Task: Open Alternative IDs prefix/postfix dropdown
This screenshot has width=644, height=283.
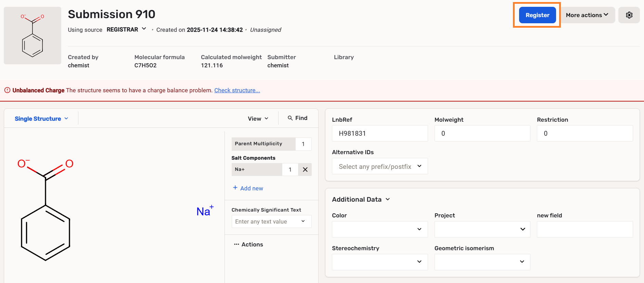Action: [379, 166]
